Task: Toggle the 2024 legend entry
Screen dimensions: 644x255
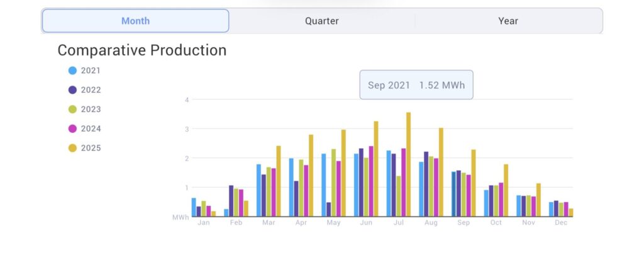Action: [x=72, y=128]
